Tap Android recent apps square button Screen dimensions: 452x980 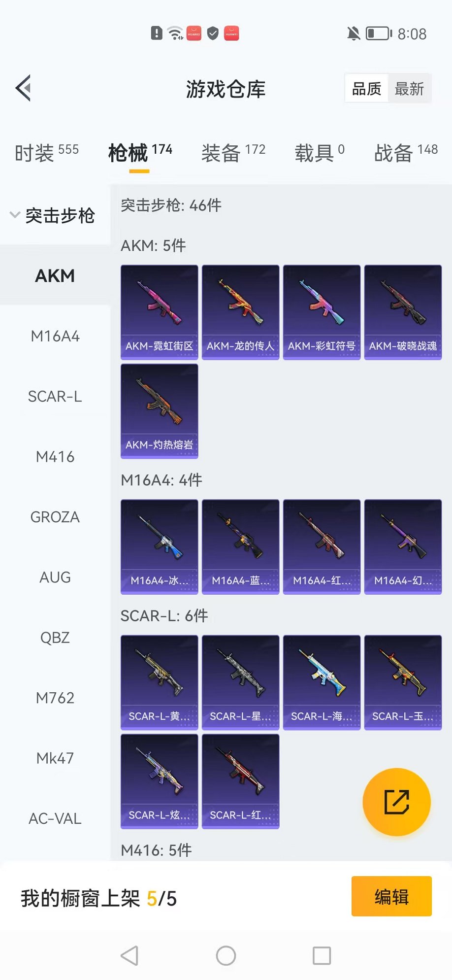coord(322,956)
